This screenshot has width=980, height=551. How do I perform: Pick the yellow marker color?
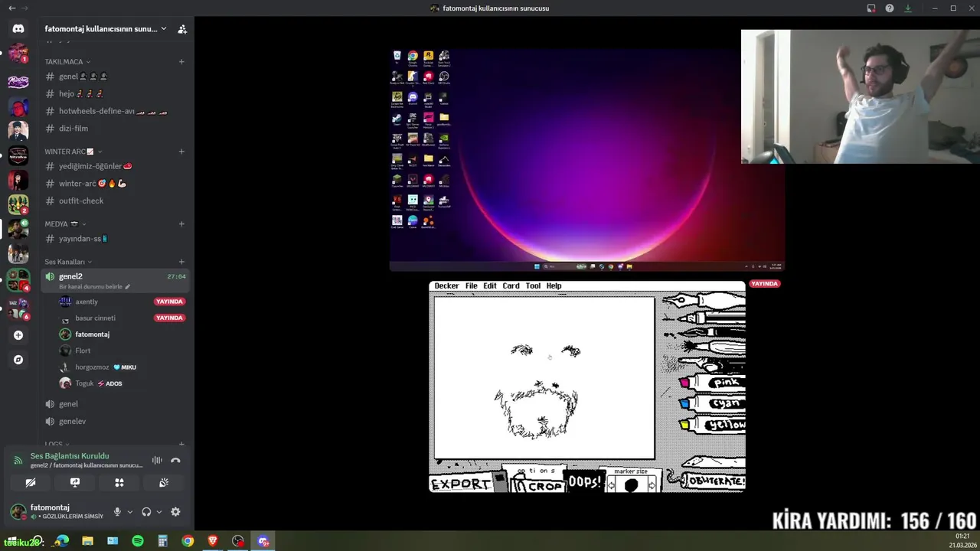(712, 424)
